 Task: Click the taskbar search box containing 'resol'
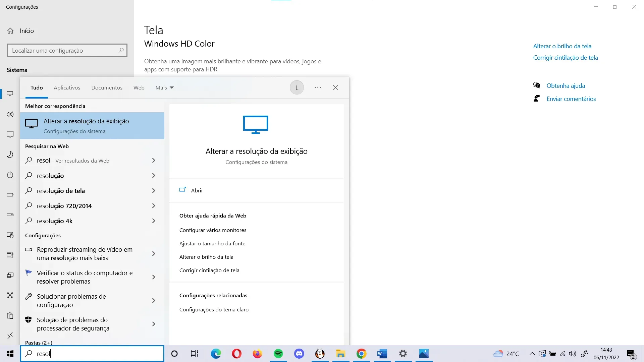(x=92, y=354)
